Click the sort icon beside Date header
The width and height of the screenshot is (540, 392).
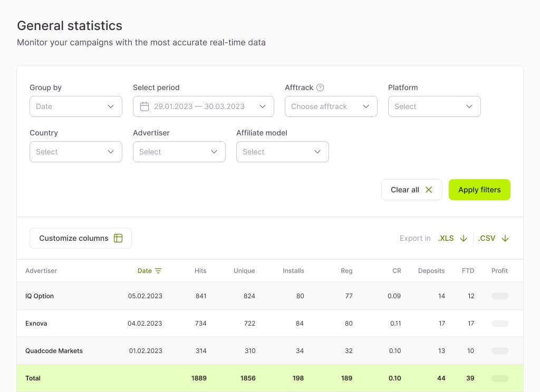tap(158, 271)
